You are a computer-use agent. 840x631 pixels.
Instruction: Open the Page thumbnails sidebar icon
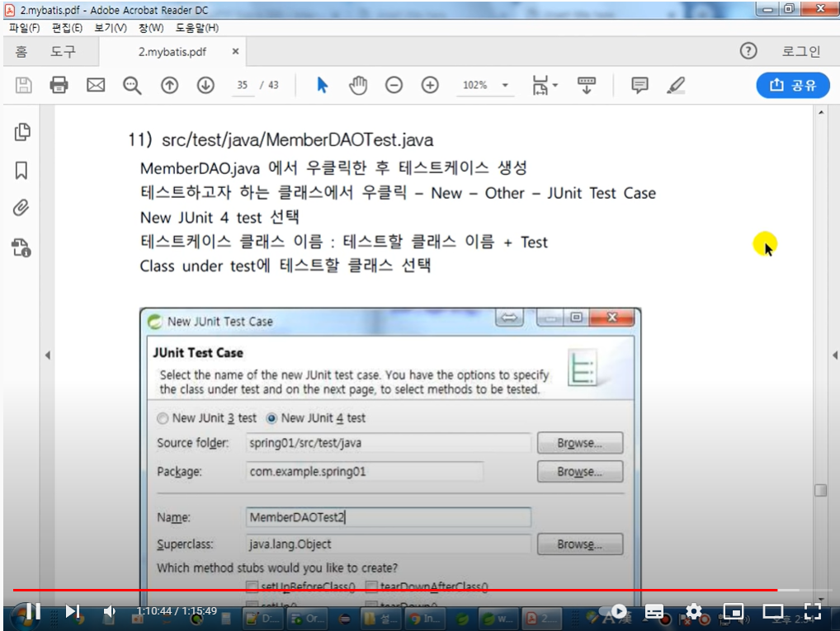pos(22,132)
